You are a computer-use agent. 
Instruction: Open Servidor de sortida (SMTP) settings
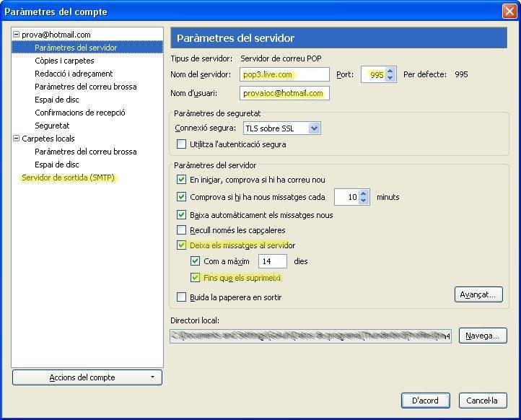[68, 178]
